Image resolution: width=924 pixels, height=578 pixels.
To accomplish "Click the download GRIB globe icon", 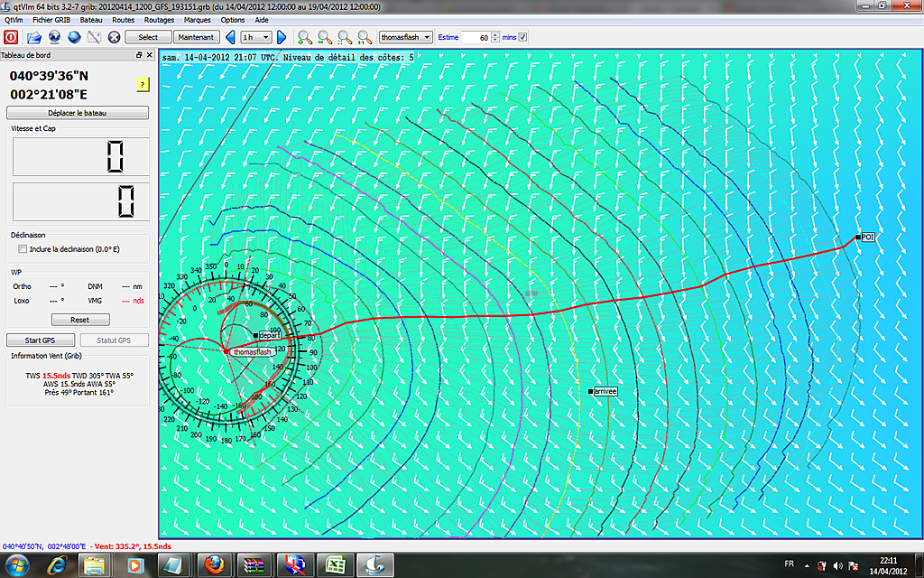I will (54, 37).
